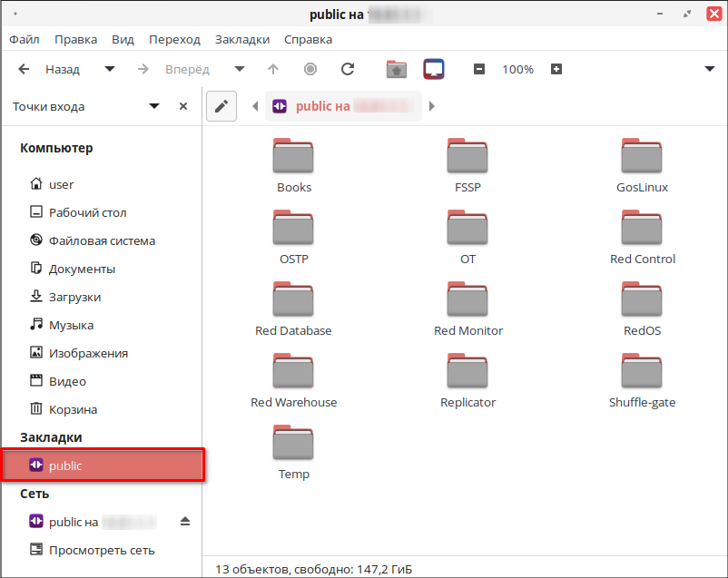The height and width of the screenshot is (578, 728).
Task: Open the Вперёд history dropdown arrow
Action: point(240,69)
